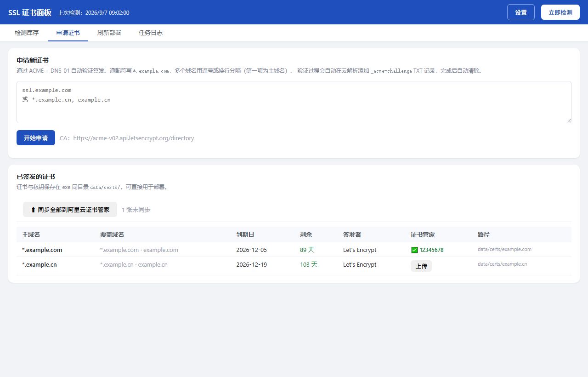588x377 pixels.
Task: Click the path data/certs/example.cn
Action: pyautogui.click(x=503, y=264)
